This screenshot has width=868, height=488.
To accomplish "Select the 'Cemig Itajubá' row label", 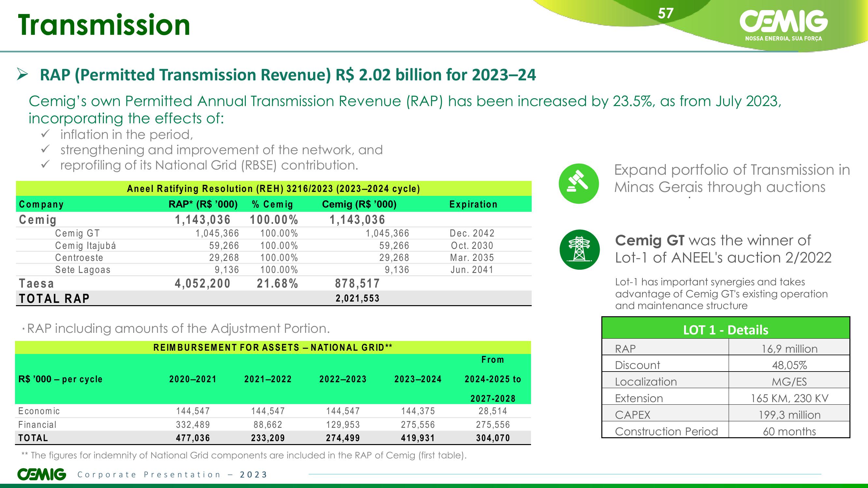I will [x=86, y=246].
